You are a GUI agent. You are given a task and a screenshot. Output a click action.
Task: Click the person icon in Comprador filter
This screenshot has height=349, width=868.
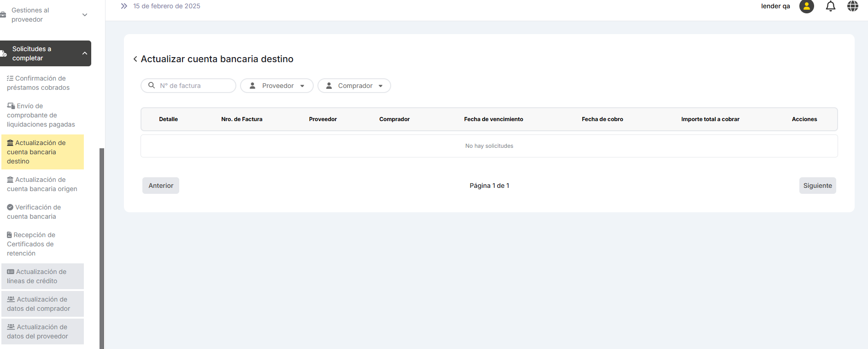point(329,86)
